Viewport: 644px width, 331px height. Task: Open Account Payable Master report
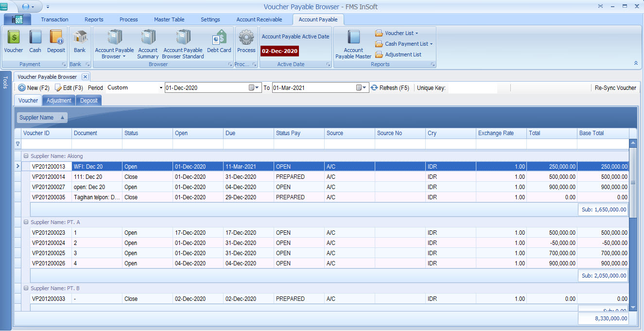(353, 44)
